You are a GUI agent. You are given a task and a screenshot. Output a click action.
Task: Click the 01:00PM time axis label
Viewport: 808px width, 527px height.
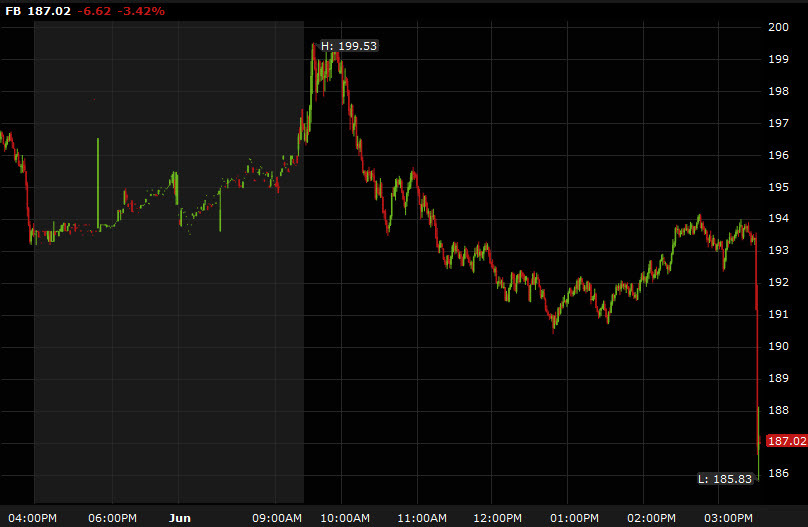pos(574,518)
